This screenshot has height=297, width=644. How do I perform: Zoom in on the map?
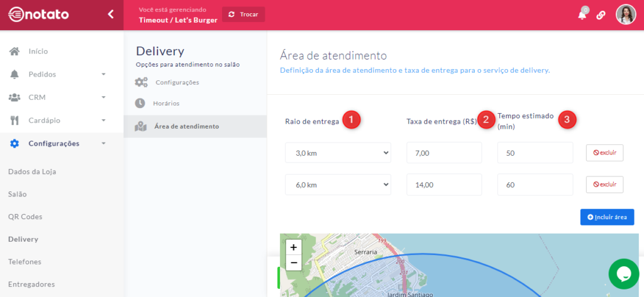pos(294,247)
